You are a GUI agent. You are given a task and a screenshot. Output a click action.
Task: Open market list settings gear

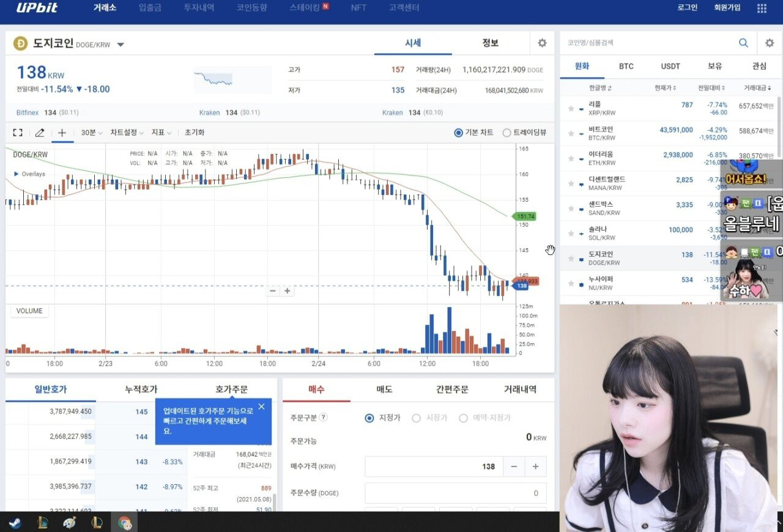tap(770, 43)
